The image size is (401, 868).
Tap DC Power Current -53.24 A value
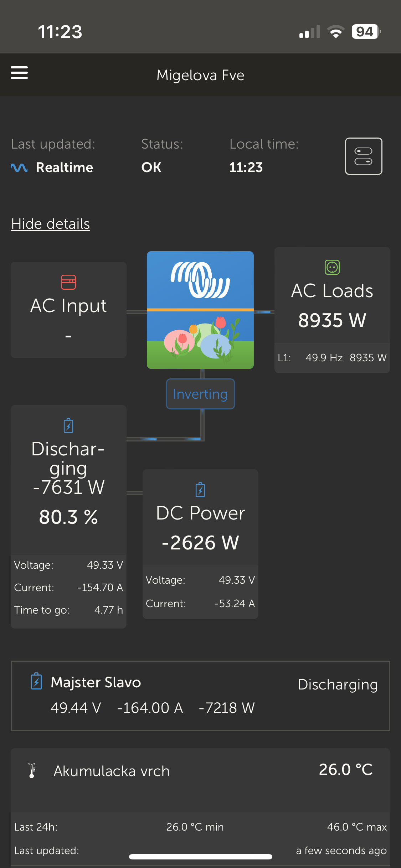[x=235, y=604]
